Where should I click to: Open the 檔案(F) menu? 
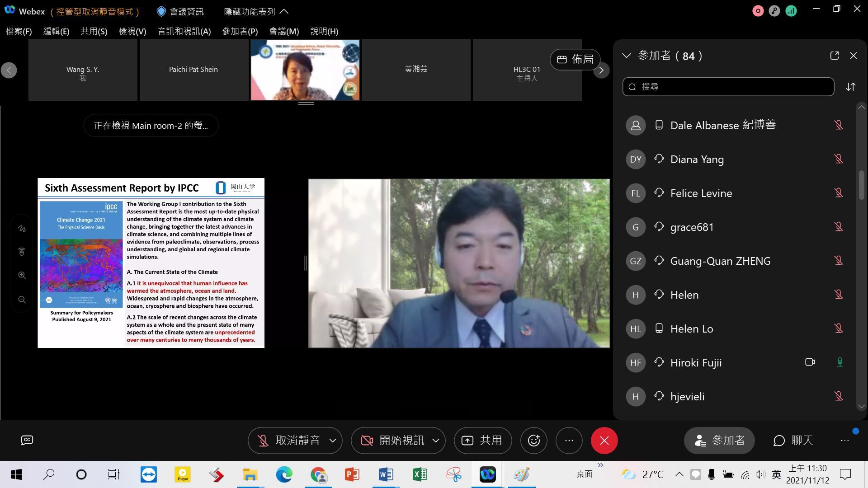click(19, 31)
